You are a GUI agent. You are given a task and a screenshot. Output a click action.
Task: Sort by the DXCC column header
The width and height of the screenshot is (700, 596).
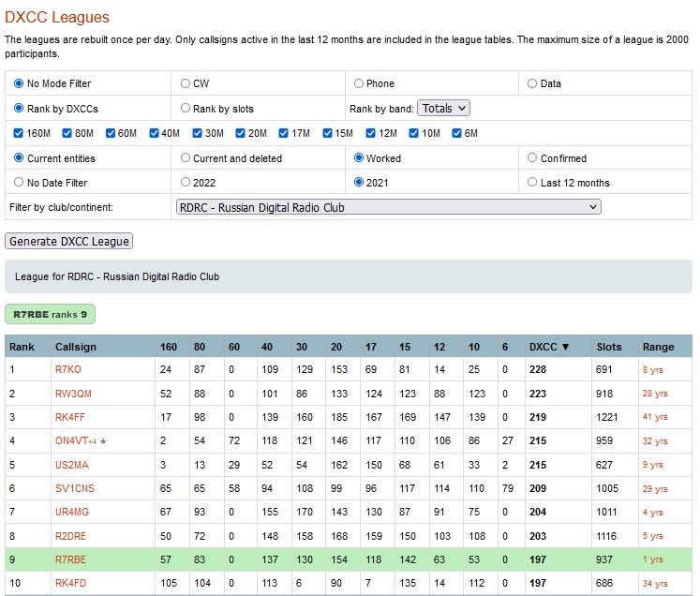549,347
